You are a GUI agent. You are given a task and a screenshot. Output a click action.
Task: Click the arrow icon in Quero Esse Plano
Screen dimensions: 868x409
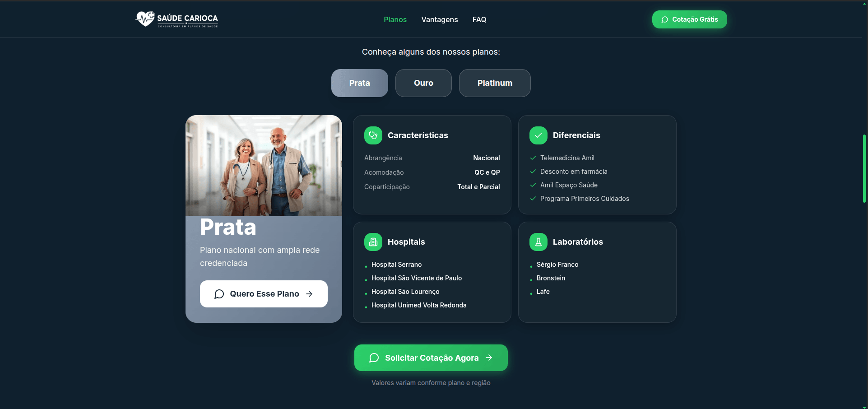click(309, 294)
